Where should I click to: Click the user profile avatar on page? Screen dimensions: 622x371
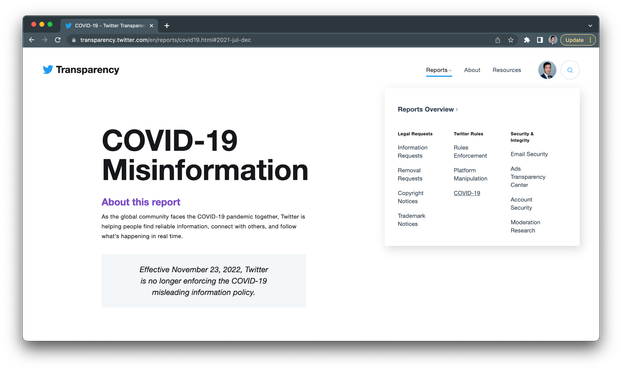pyautogui.click(x=547, y=70)
